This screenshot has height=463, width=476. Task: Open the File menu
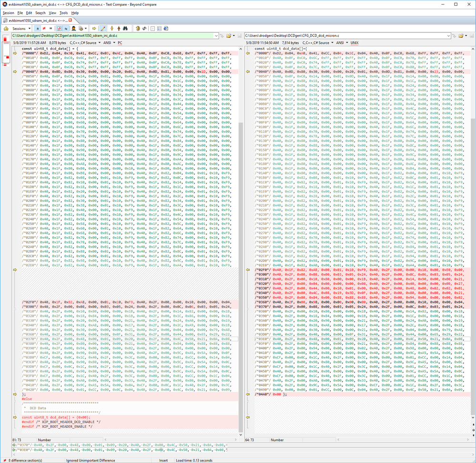(20, 13)
